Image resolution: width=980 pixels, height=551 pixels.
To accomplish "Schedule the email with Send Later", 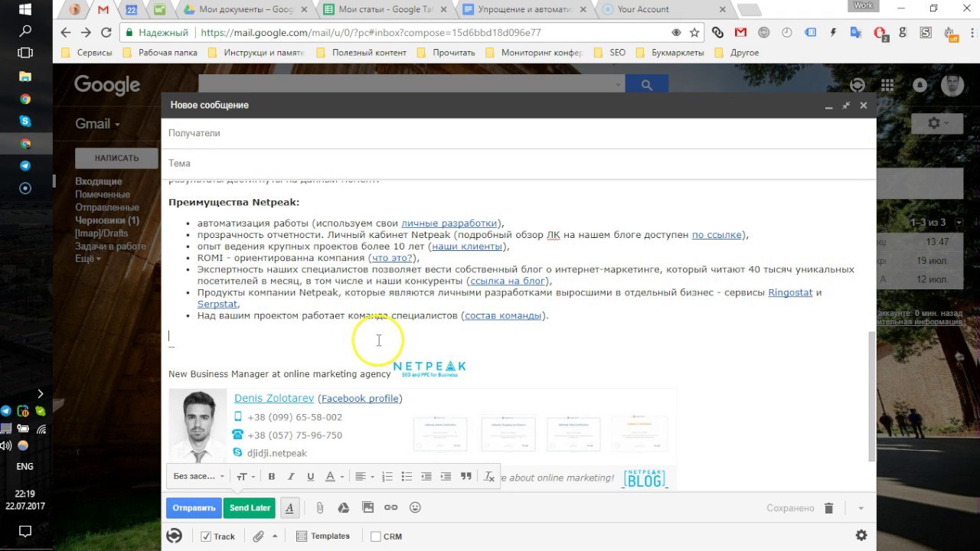I will [x=250, y=507].
